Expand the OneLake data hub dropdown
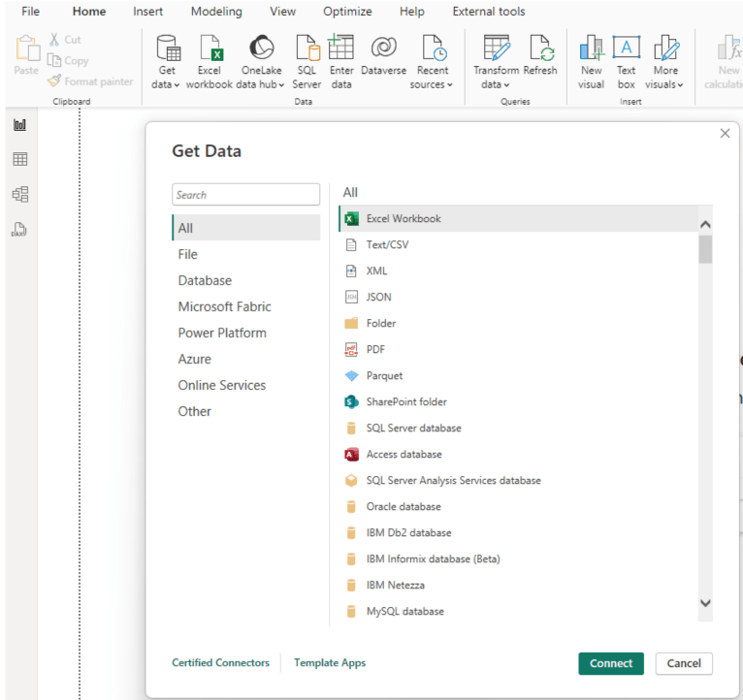 pos(260,84)
